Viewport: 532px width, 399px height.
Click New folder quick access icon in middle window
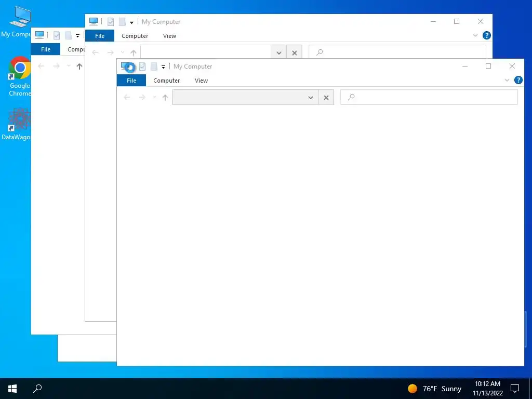point(122,22)
